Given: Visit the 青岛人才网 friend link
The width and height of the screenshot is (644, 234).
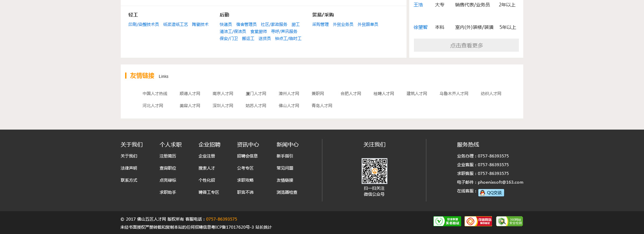Looking at the screenshot, I should [x=322, y=106].
